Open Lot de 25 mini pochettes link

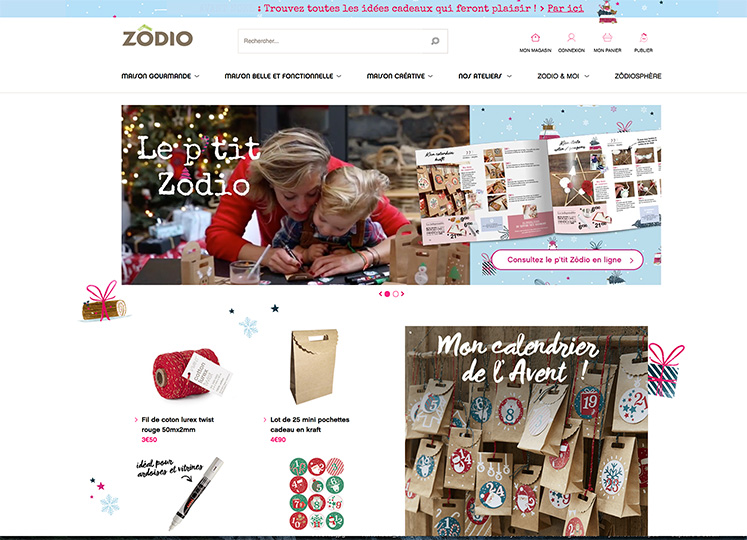(x=310, y=424)
